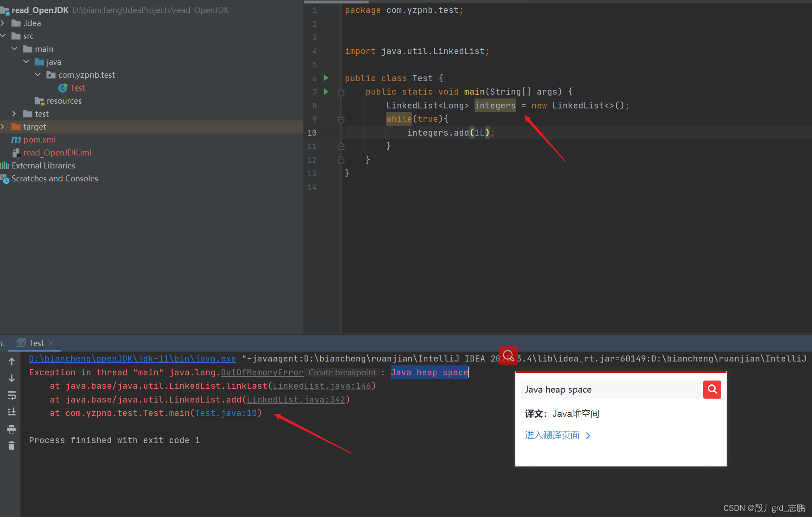This screenshot has width=812, height=517.
Task: Select the resources folder label
Action: click(x=64, y=101)
